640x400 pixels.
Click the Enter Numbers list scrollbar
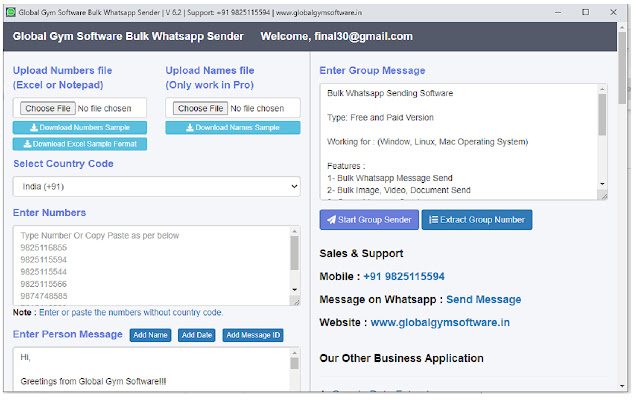(x=295, y=265)
